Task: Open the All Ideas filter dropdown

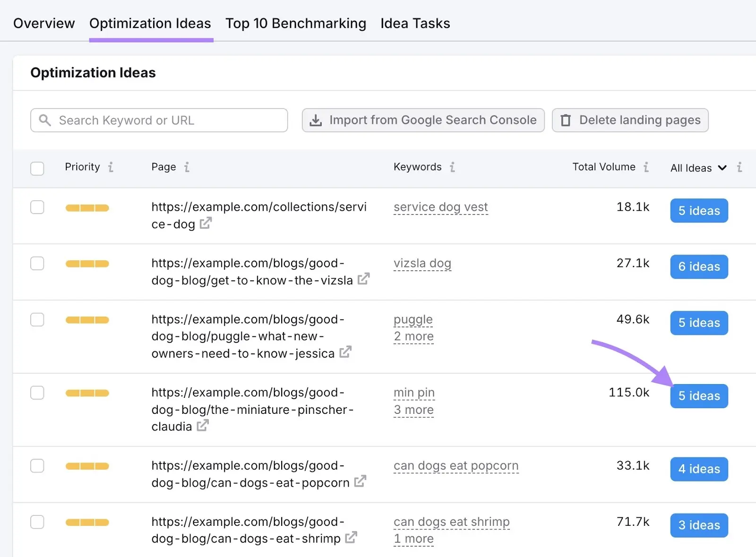Action: [x=697, y=168]
